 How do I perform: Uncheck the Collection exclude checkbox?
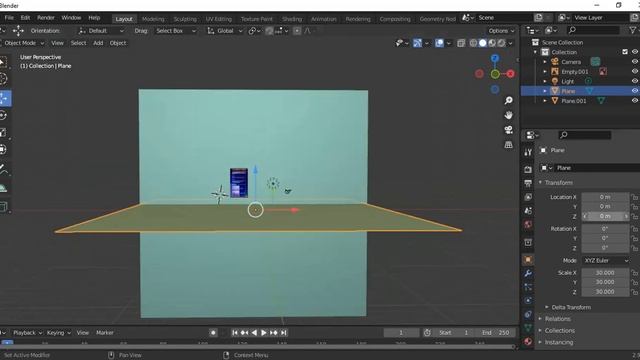tap(625, 52)
